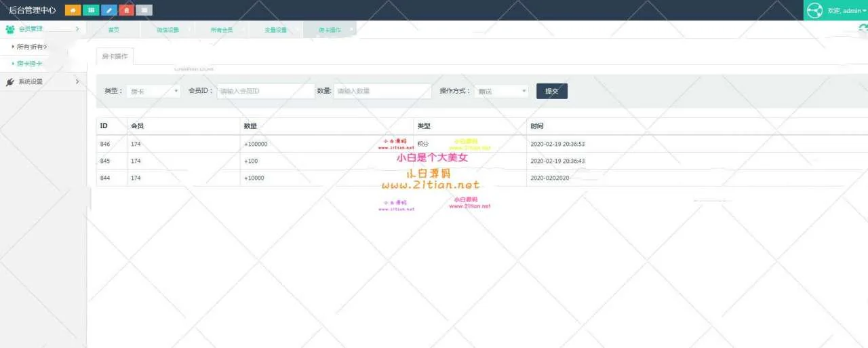This screenshot has width=868, height=348.
Task: Click the plug icon beside 系统设置
Action: pos(9,82)
